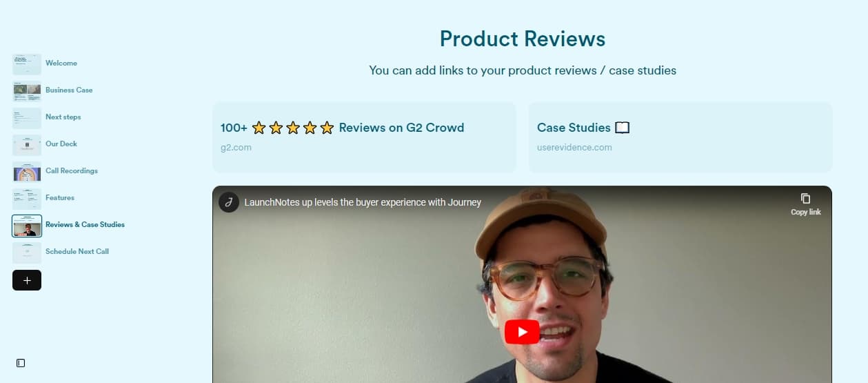Select the Business Case thumbnail
Viewport: 868px width, 383px height.
pyautogui.click(x=27, y=91)
